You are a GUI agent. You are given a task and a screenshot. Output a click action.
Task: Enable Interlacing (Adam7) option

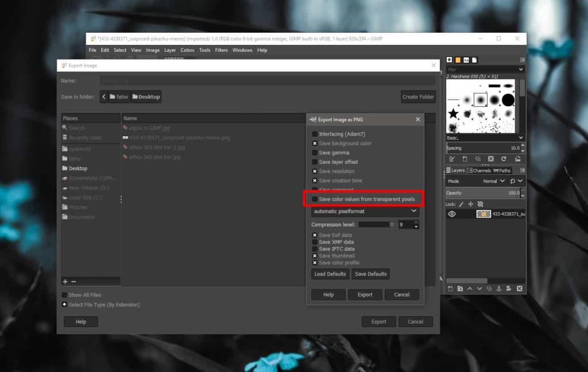pos(314,133)
